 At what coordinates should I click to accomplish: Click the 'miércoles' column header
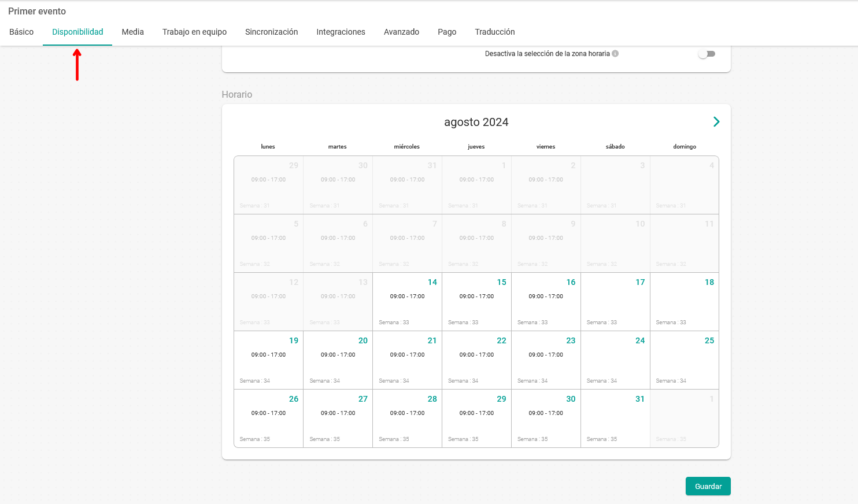[x=407, y=147]
